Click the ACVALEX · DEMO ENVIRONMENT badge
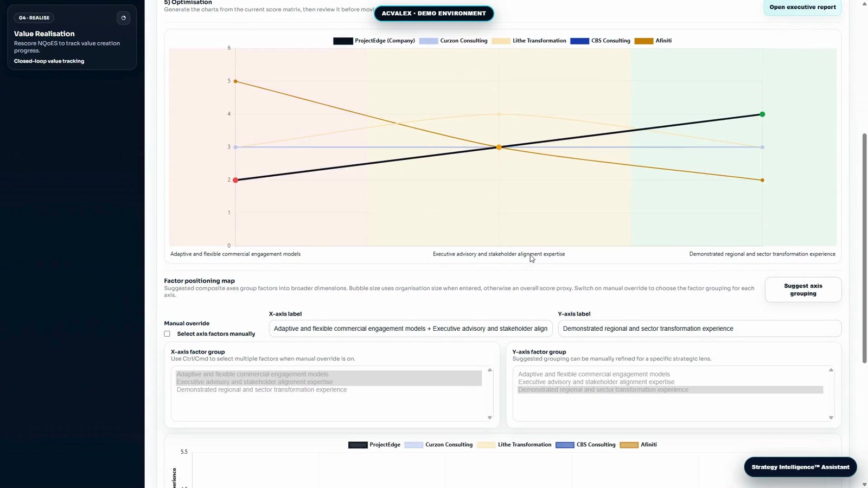868x488 pixels. click(x=434, y=13)
